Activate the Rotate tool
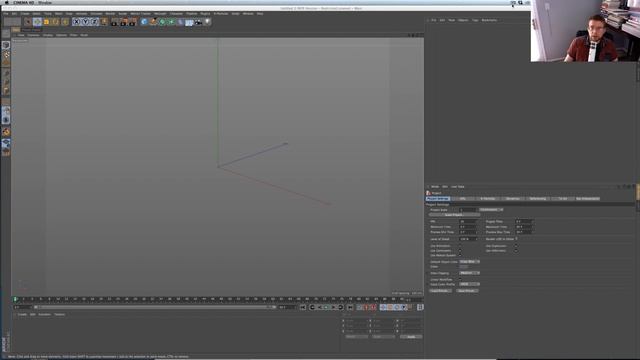This screenshot has width=640, height=360. click(x=55, y=22)
